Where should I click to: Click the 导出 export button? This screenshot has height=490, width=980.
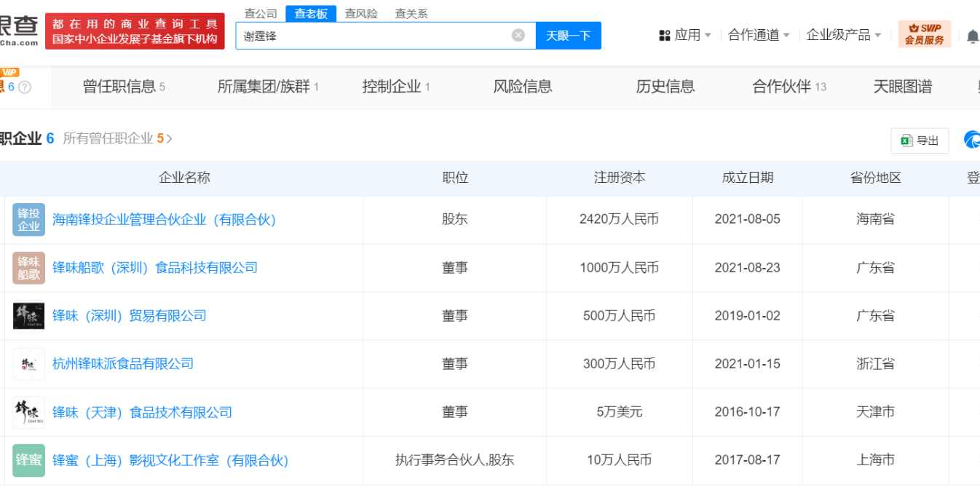tap(920, 141)
